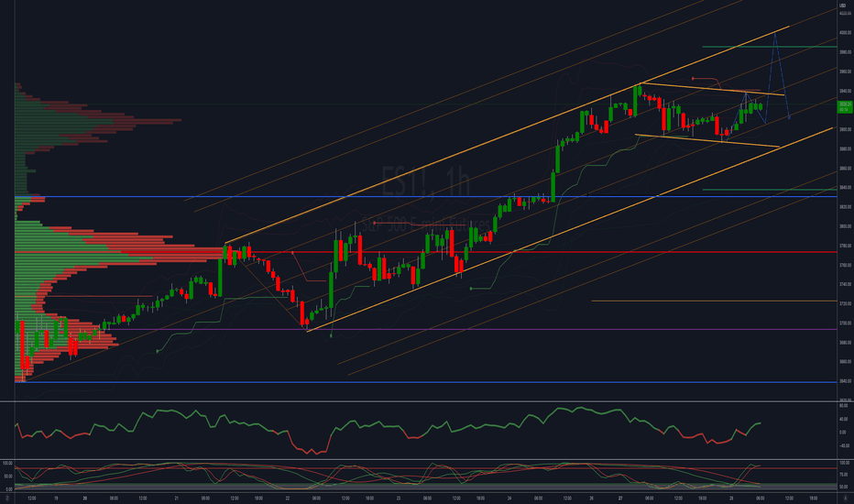Click the 4000.00 price axis label

pos(845,33)
